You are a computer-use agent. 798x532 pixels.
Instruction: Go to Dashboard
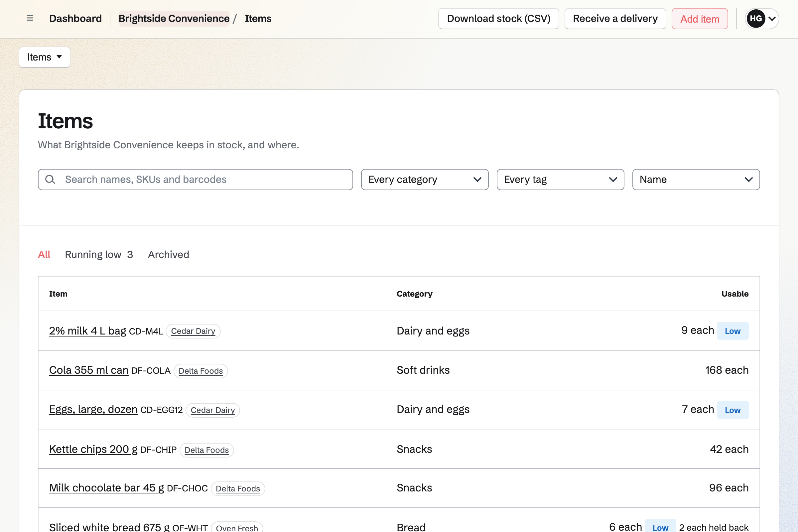[75, 18]
